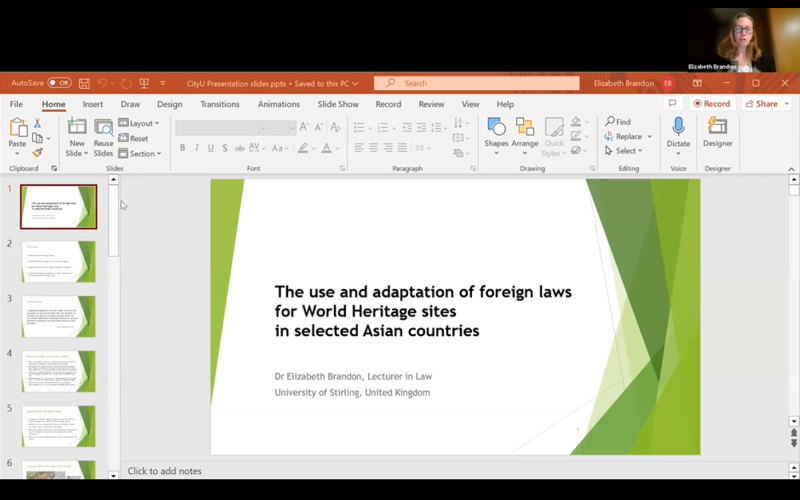800x500 pixels.
Task: Click the Record button
Action: coord(712,104)
